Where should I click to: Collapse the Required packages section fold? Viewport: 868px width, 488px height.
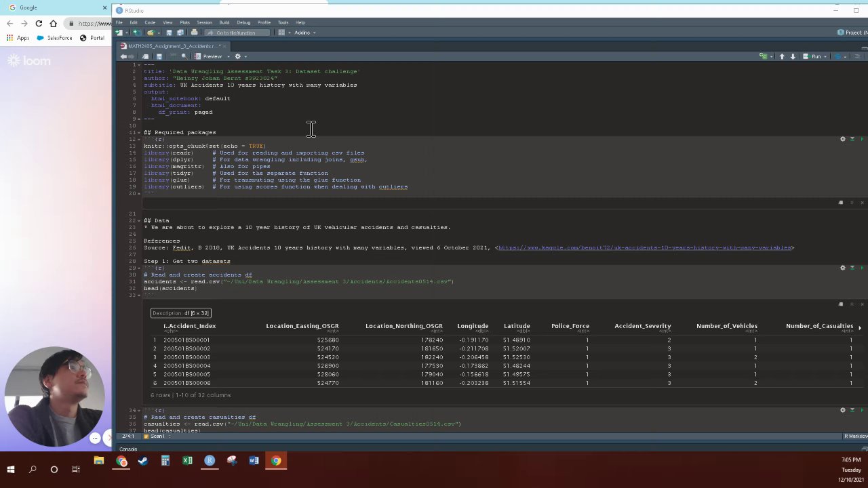(x=138, y=132)
